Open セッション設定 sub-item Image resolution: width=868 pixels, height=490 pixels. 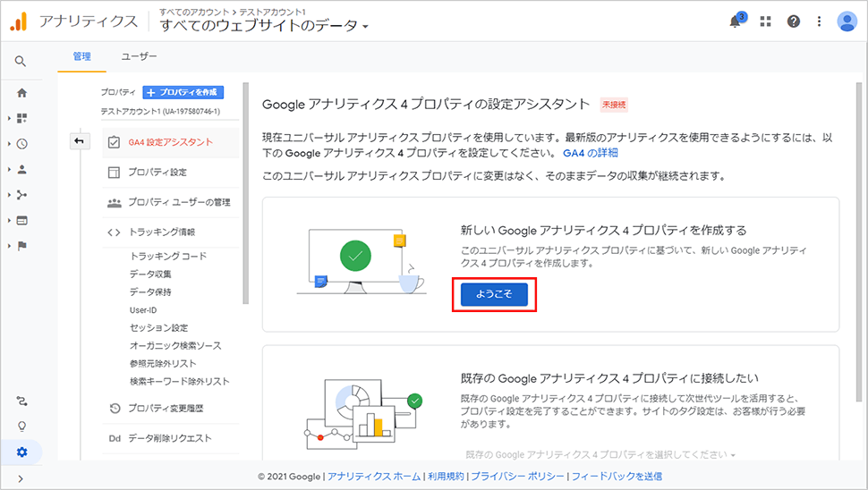point(159,328)
